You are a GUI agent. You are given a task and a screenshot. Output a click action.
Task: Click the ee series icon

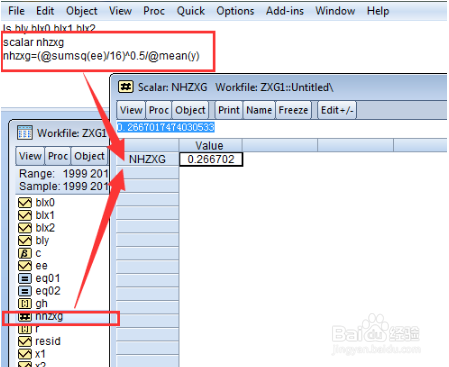click(25, 266)
